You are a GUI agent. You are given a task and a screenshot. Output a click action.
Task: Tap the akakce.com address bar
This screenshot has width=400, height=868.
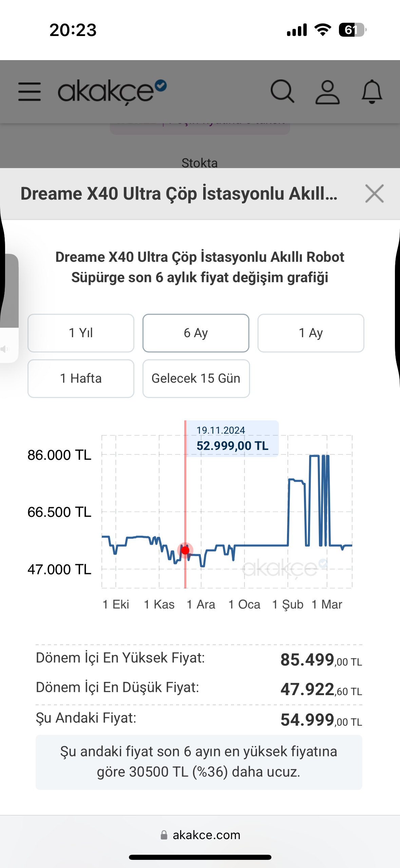coord(200,835)
